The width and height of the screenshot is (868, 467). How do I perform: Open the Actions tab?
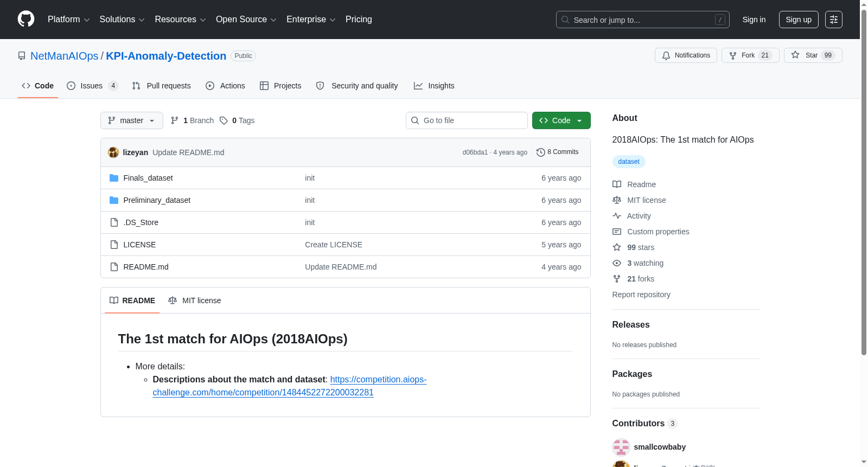[x=225, y=86]
